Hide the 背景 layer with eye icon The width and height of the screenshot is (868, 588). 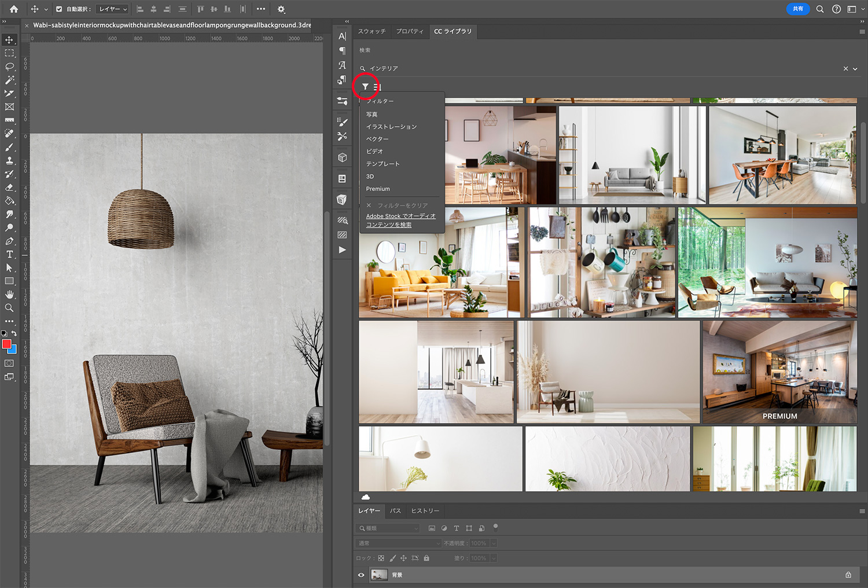pos(361,575)
